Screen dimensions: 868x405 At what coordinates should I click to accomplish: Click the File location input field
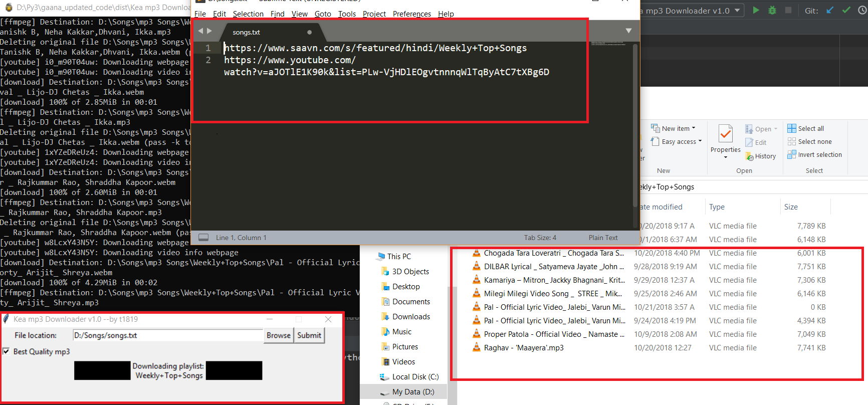tap(168, 335)
